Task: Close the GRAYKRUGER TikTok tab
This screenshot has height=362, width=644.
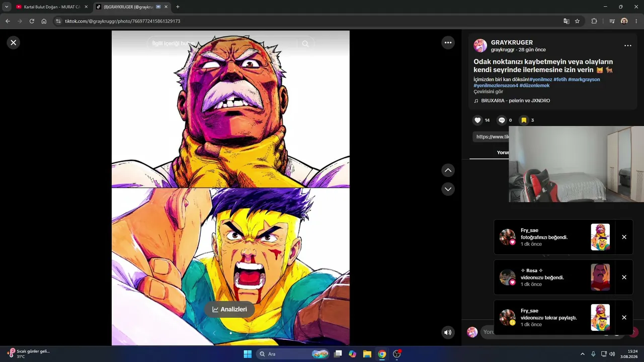Action: [x=166, y=7]
